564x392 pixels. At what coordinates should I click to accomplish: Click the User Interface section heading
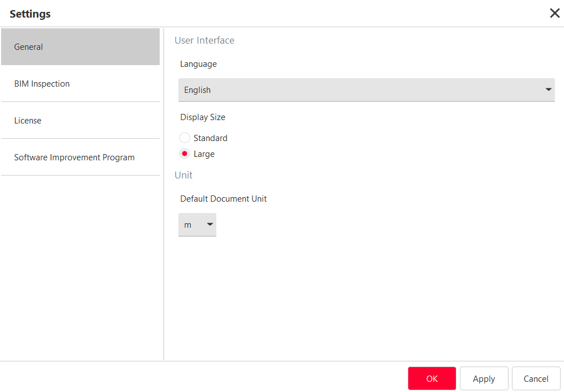204,41
